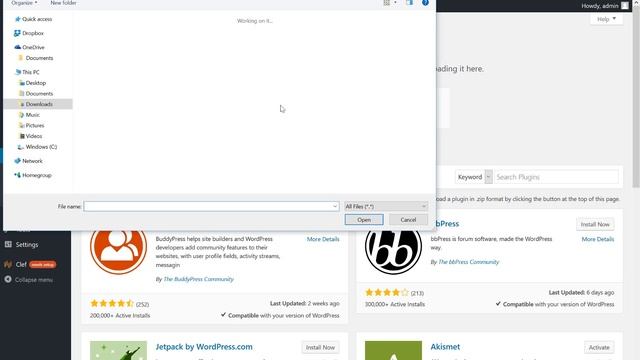Select This PC computer icon
The height and width of the screenshot is (360, 640).
[x=18, y=72]
